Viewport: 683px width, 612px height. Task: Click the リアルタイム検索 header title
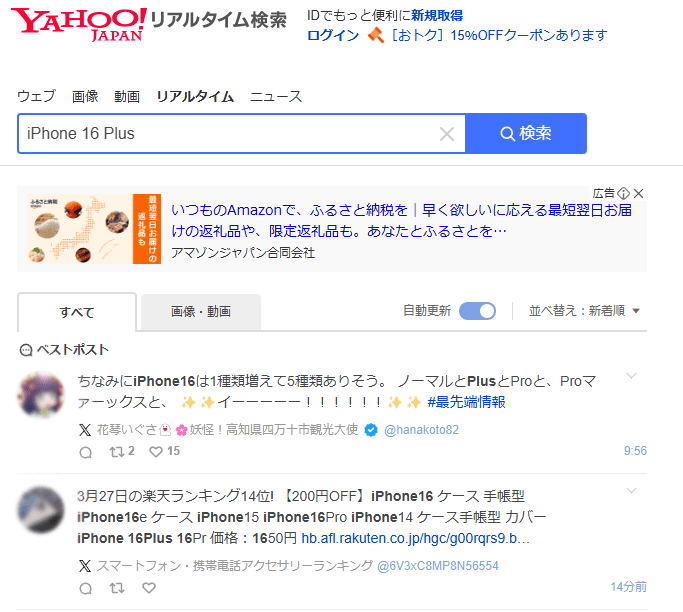tap(219, 20)
